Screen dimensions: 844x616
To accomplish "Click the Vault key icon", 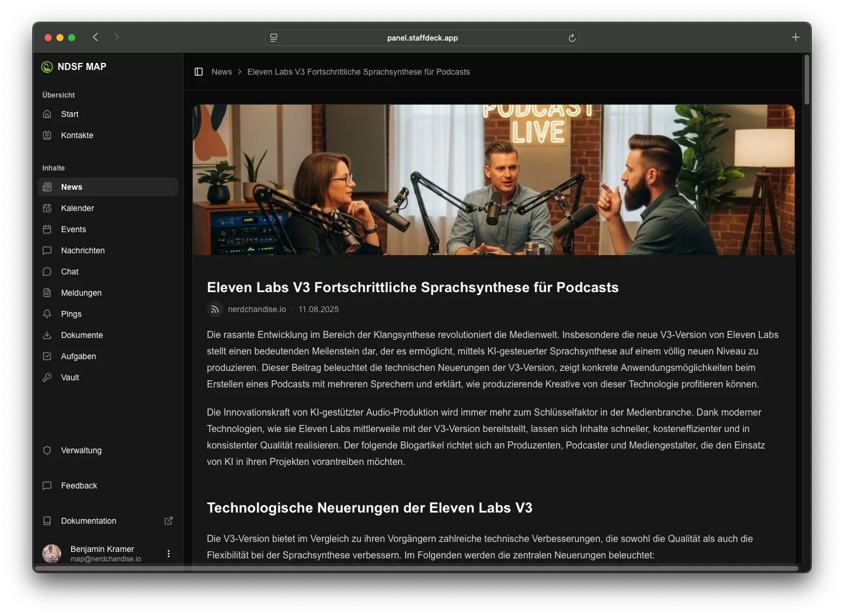I will pos(47,377).
